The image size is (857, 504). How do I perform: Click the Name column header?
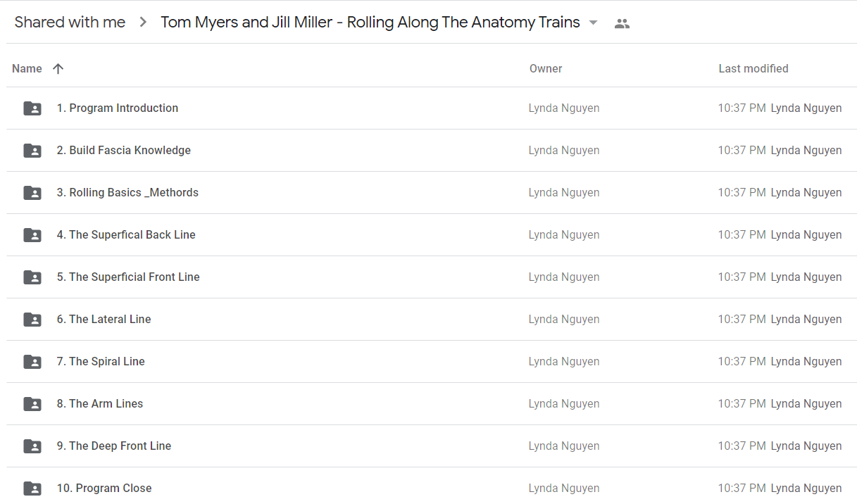[27, 68]
